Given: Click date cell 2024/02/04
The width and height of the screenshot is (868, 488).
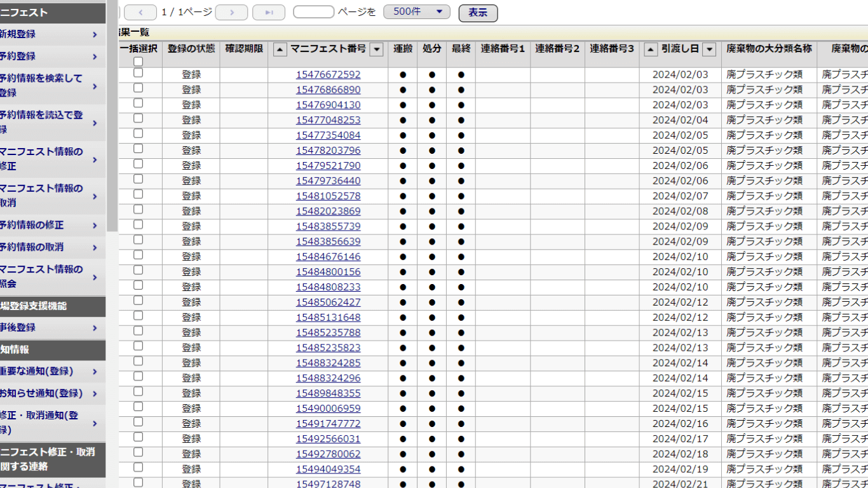Looking at the screenshot, I should pyautogui.click(x=680, y=120).
